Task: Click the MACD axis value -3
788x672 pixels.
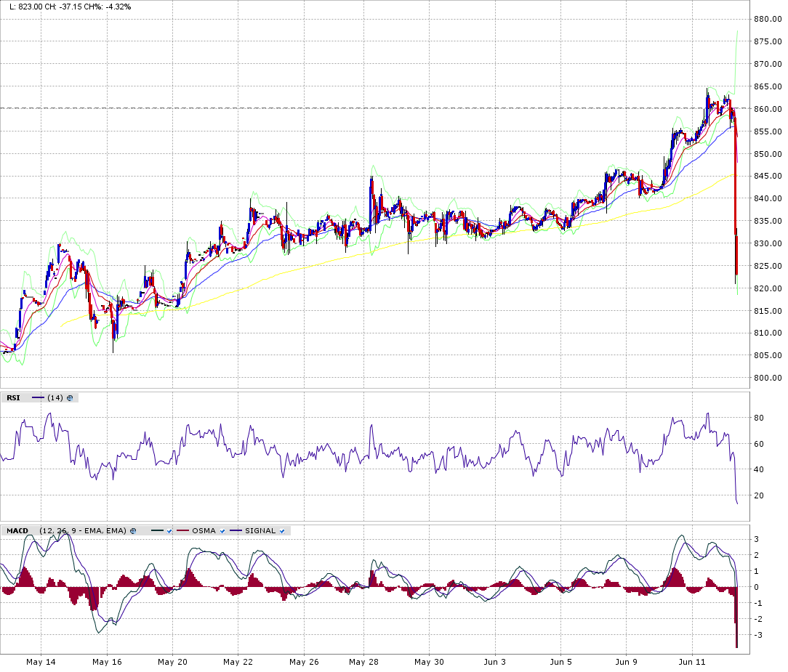Action: [x=758, y=635]
